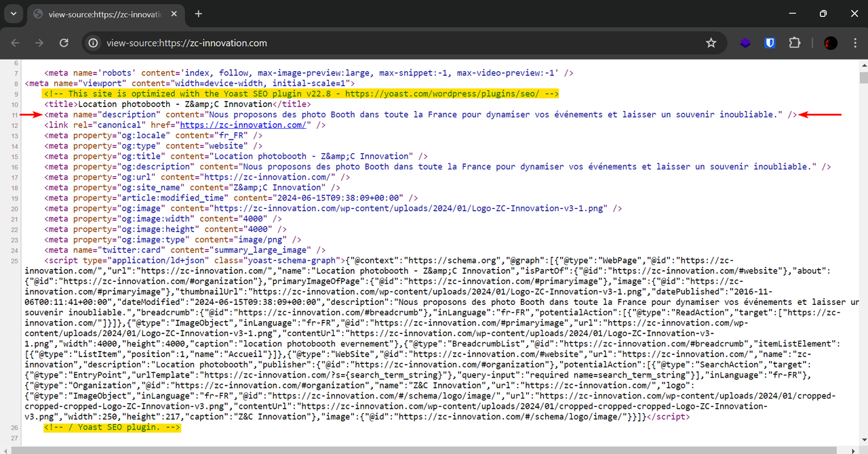The height and width of the screenshot is (454, 868).
Task: Click the og:locale fr_FR meta line
Action: (x=153, y=136)
